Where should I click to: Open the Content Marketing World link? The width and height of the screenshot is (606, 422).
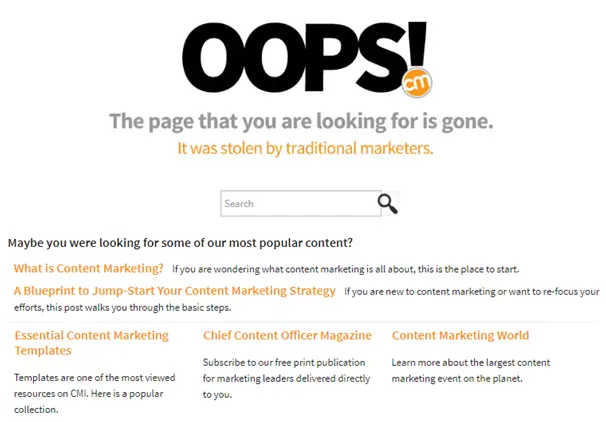460,335
